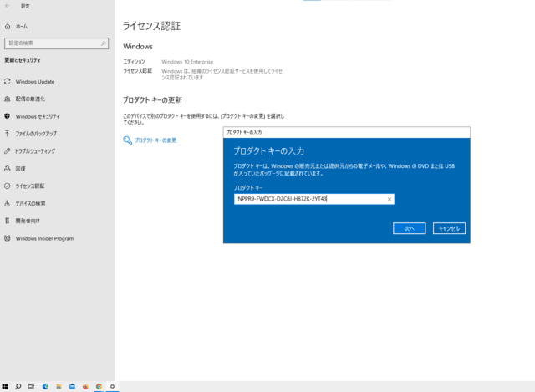
Task: Open Windows セキュリティ shield item
Action: pos(37,116)
